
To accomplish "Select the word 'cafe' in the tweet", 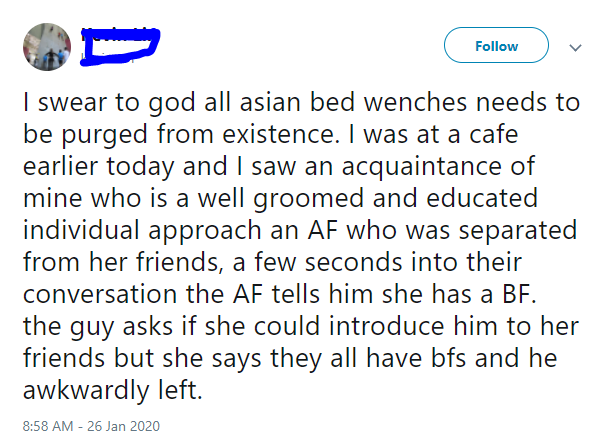I will [x=493, y=134].
